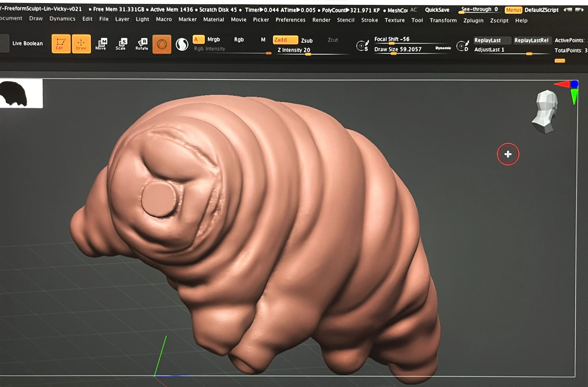Viewport: 588px width, 387px height.
Task: Click the DefaultZScript button
Action: (541, 10)
